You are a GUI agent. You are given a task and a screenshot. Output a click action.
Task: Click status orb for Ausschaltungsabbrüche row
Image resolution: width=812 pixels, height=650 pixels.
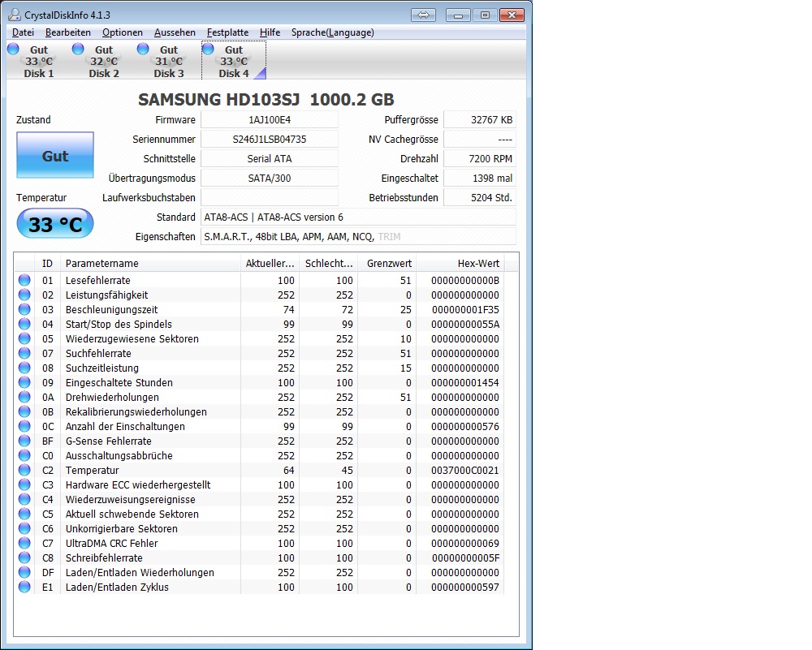click(24, 455)
